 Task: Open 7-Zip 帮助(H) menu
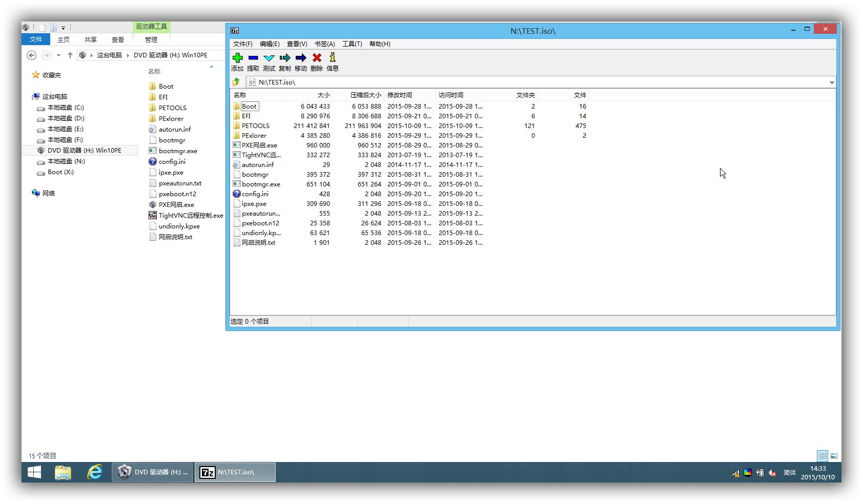click(x=380, y=44)
